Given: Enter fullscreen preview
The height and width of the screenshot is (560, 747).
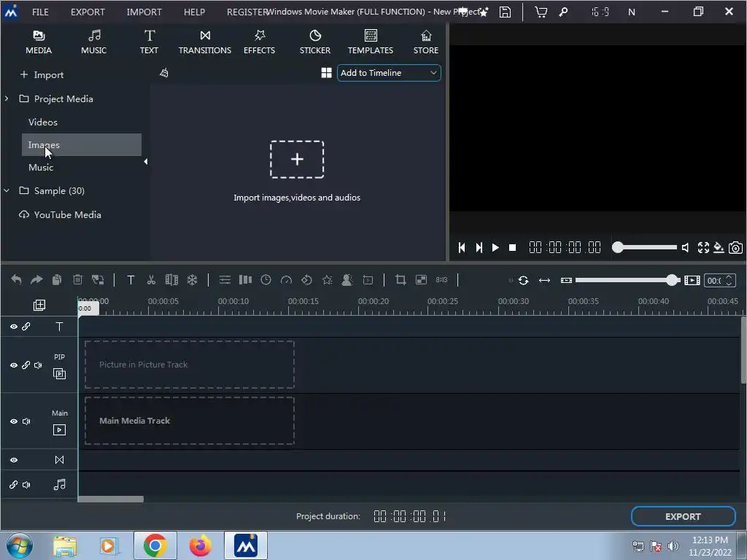Looking at the screenshot, I should click(x=703, y=248).
